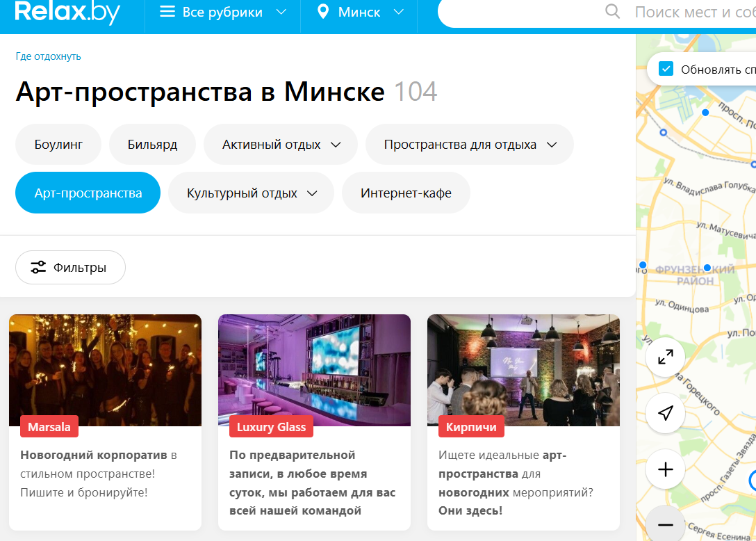
Task: Locate me with the navigation arrow icon
Action: 666,413
